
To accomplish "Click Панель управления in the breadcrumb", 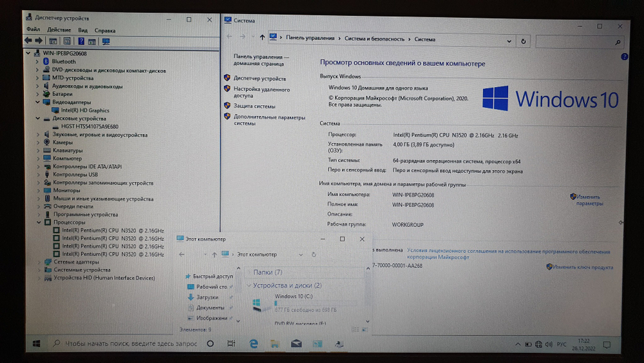I will [x=310, y=38].
